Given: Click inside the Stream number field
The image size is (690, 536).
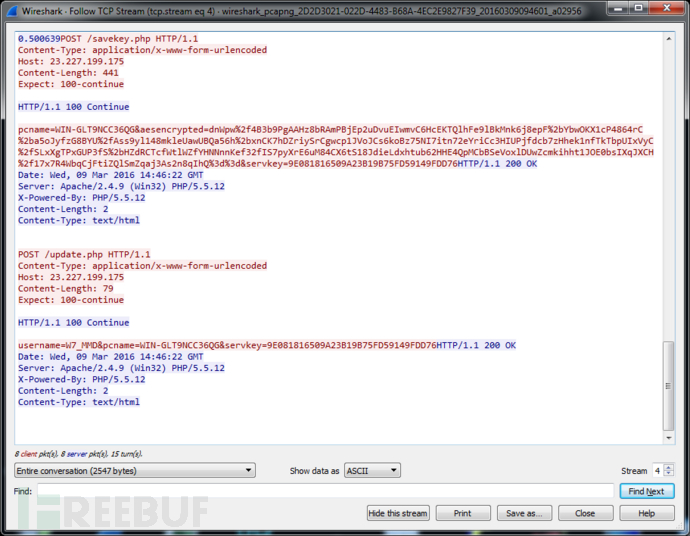Looking at the screenshot, I should (x=657, y=470).
